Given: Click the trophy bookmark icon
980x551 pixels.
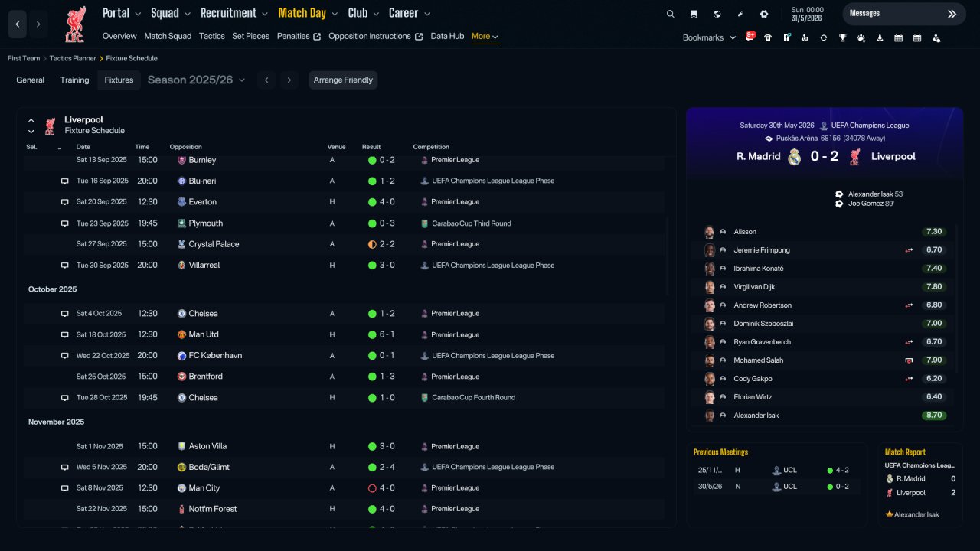Looking at the screenshot, I should 842,37.
